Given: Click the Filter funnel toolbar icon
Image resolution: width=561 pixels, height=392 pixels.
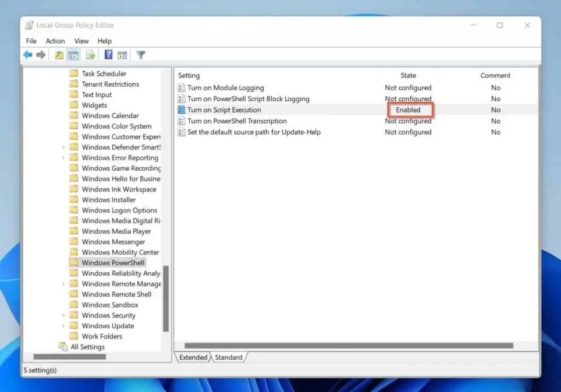Looking at the screenshot, I should pyautogui.click(x=141, y=55).
